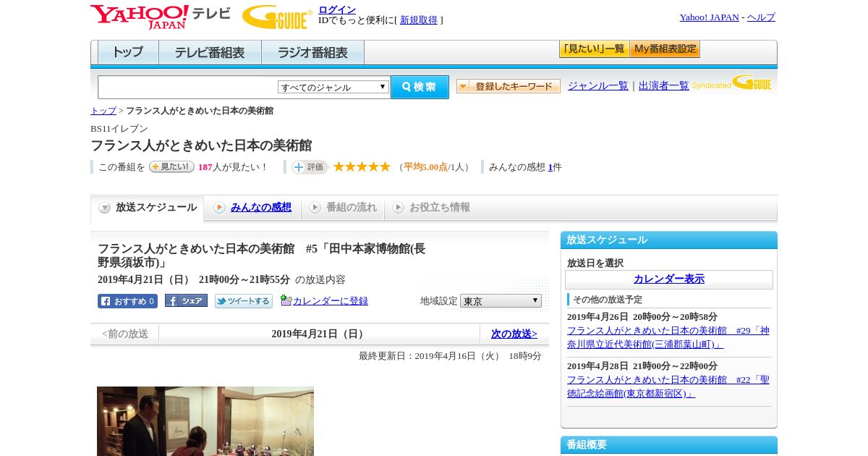
Task: Open the Yahoo! JAPAN テレビ logo
Action: click(161, 17)
